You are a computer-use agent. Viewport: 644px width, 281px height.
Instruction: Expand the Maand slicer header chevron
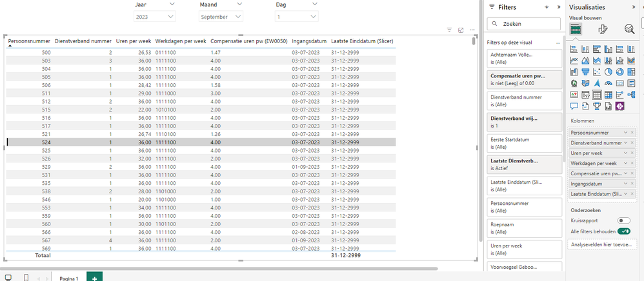tap(239, 4)
